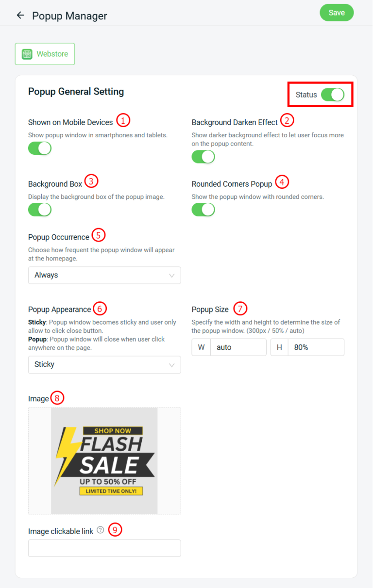Screen dimensions: 373x588
Task: Turn off Rounded Corners Popup
Action: [x=203, y=210]
